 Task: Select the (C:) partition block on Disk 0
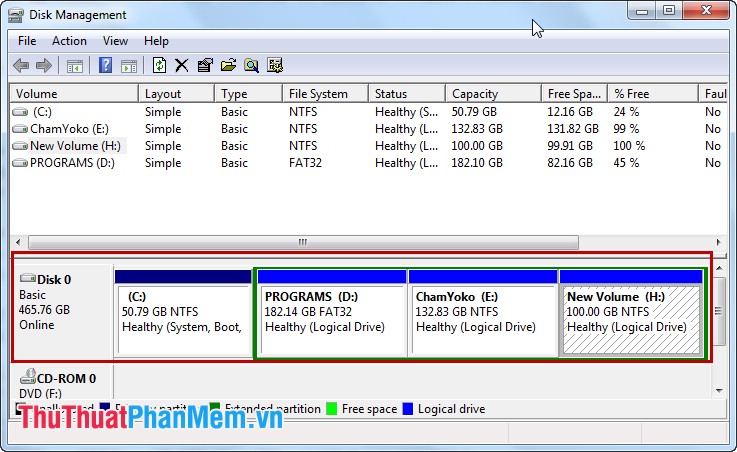(183, 313)
